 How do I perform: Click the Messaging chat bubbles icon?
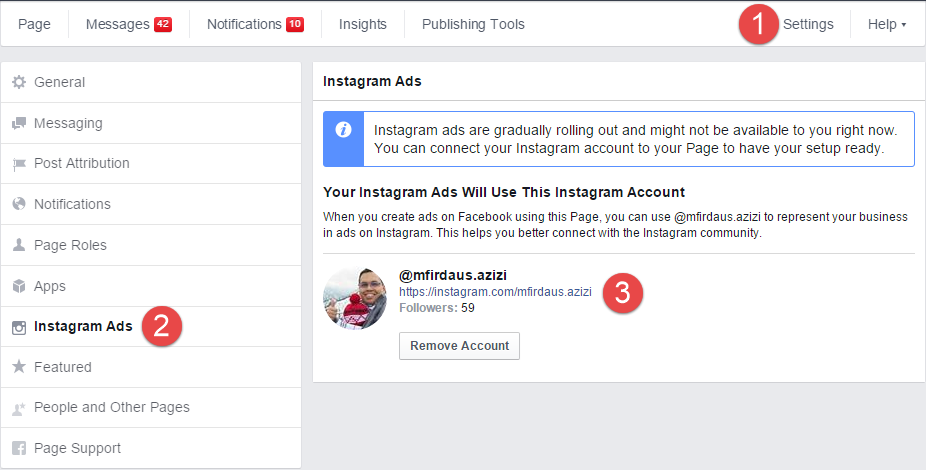tap(19, 123)
